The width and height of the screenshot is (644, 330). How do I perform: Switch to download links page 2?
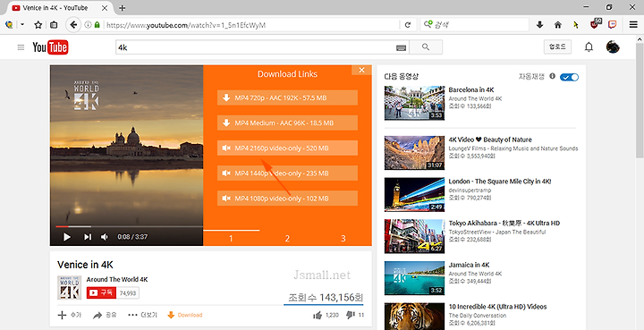pyautogui.click(x=287, y=238)
